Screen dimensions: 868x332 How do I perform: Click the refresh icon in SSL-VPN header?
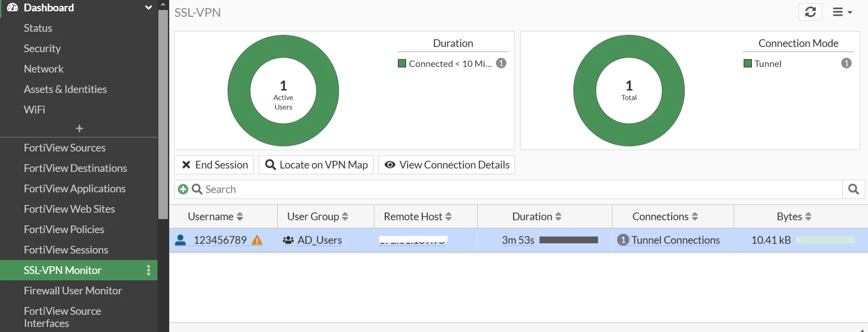click(810, 12)
